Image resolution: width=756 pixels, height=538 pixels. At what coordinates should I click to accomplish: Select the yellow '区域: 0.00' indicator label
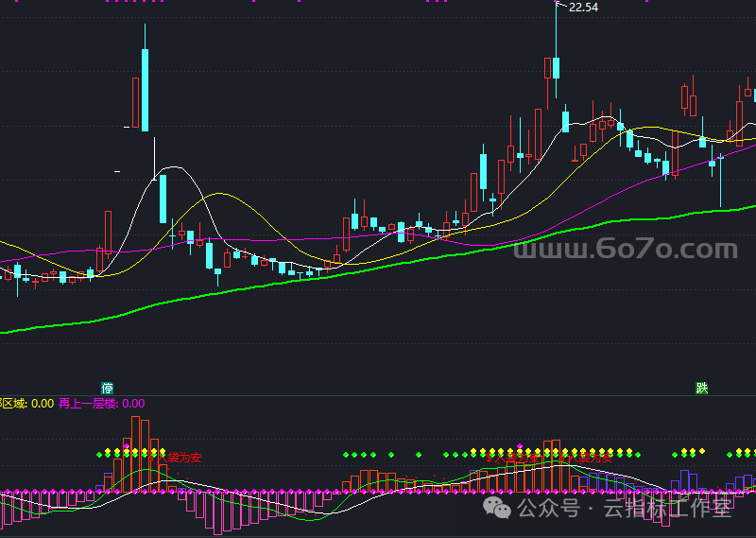click(x=26, y=404)
